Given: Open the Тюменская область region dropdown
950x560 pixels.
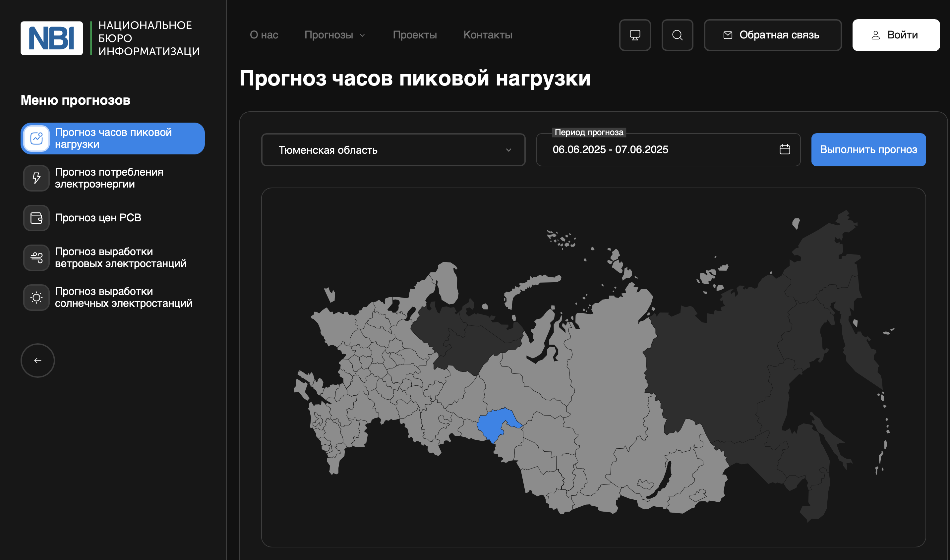Looking at the screenshot, I should (x=392, y=150).
